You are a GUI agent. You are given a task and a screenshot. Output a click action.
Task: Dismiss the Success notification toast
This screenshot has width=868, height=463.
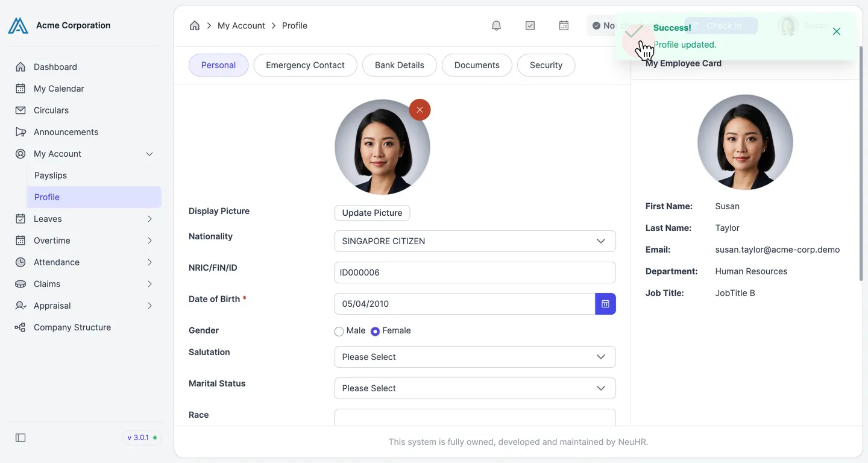(x=836, y=31)
